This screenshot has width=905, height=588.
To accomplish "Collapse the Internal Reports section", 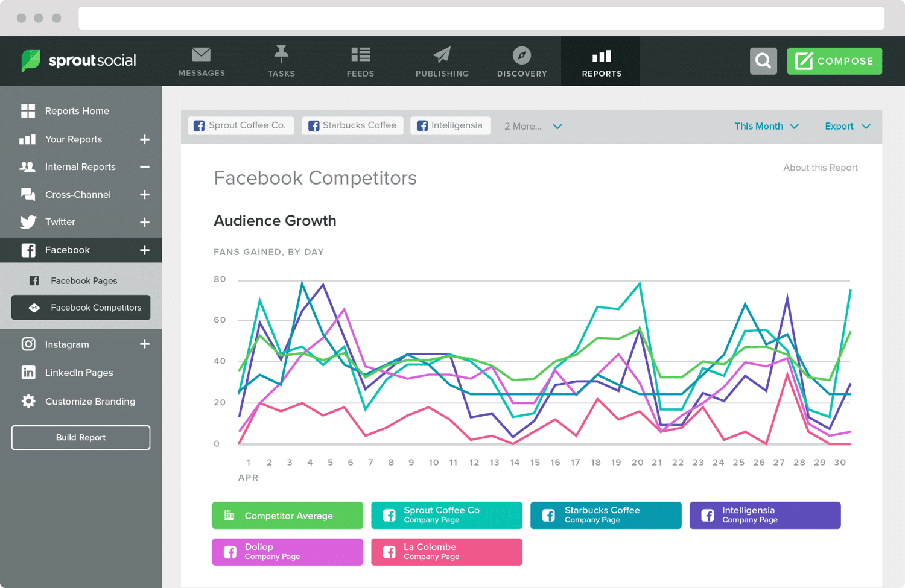I will [145, 166].
